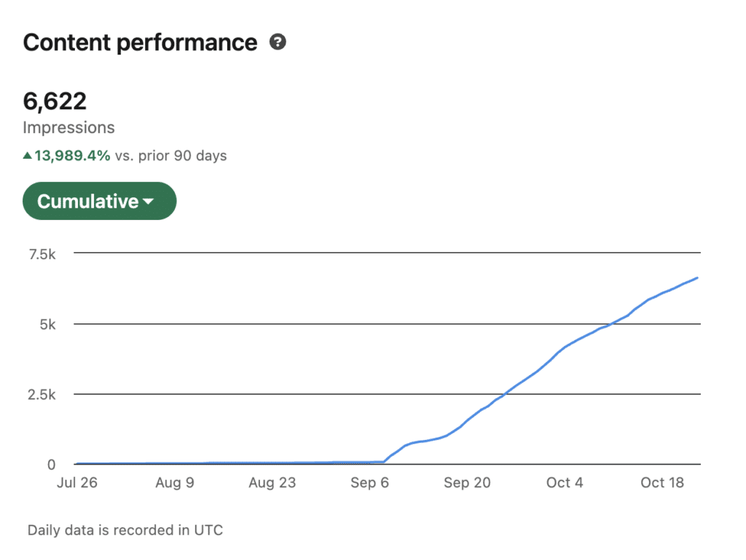746x560 pixels.
Task: Click the 13,989.4% growth percentage
Action: [72, 156]
